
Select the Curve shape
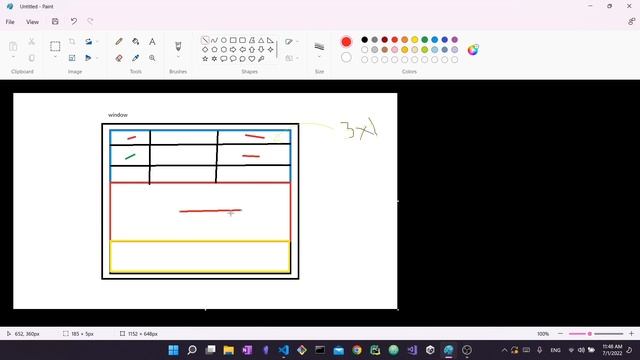(214, 40)
